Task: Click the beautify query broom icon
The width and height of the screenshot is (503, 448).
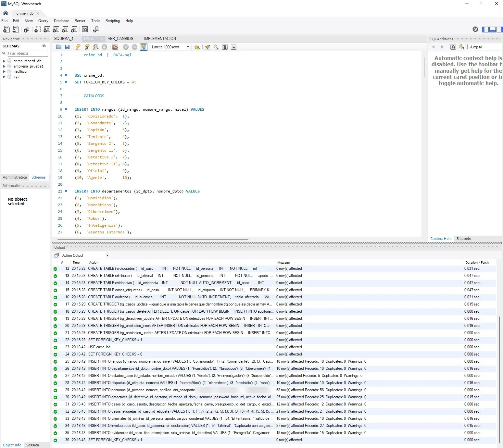Action: [207, 47]
